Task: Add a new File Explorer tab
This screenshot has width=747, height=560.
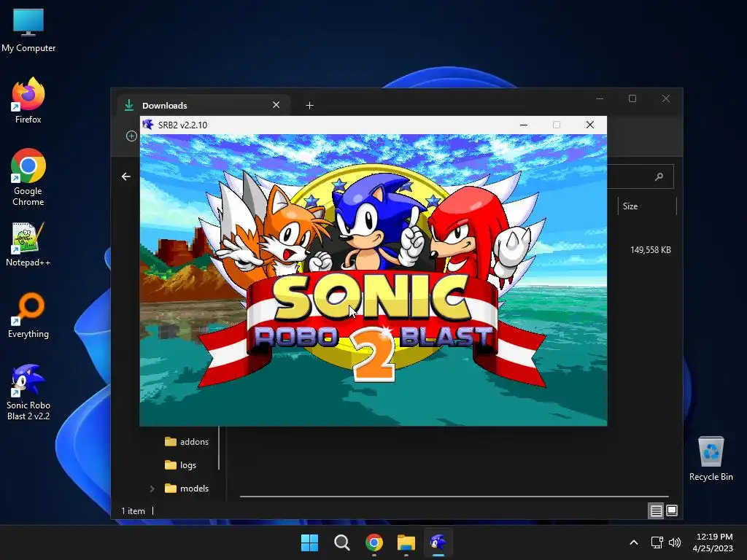Action: (309, 105)
